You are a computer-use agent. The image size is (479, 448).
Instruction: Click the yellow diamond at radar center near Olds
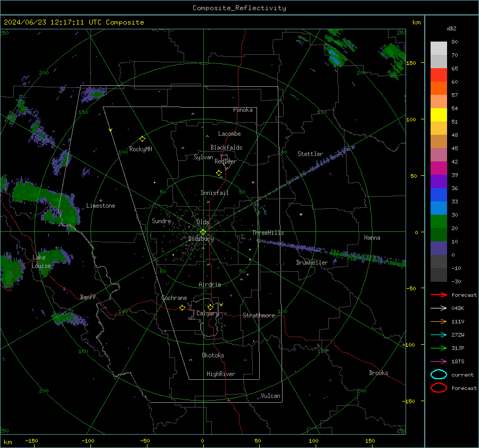pos(203,232)
